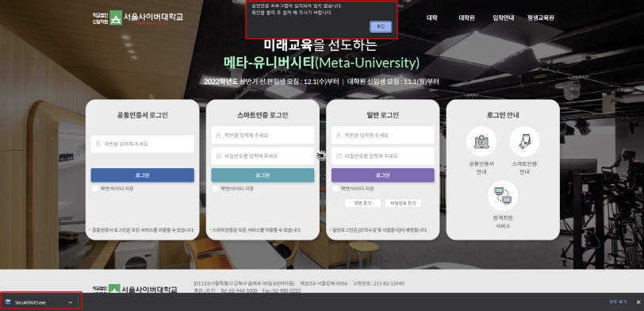644x311 pixels.
Task: Open the 공동인증서 안내 icon
Action: pos(481,142)
